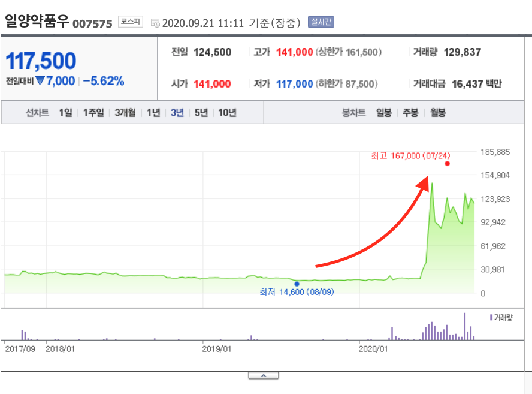Click the 2018/01 axis label
Viewport: 532px width, 394px height.
[x=60, y=349]
